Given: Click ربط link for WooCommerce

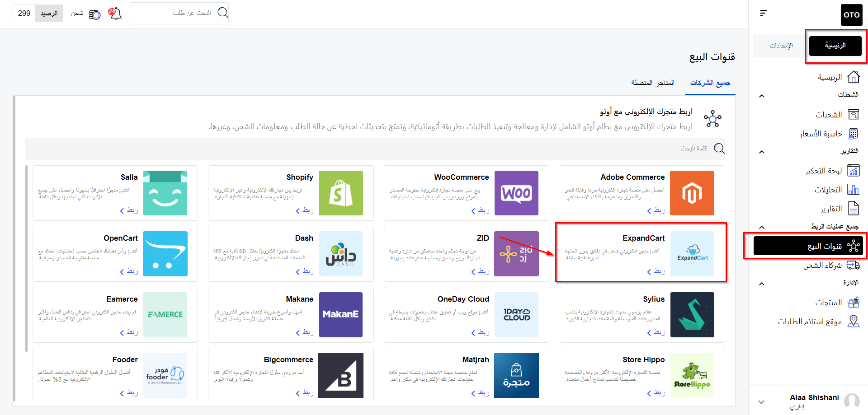Looking at the screenshot, I should point(480,210).
